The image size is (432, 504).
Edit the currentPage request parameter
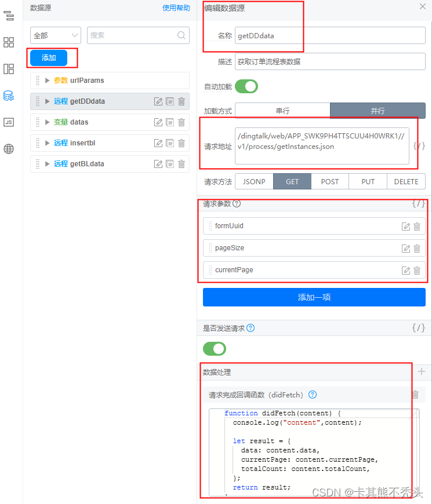tap(406, 271)
